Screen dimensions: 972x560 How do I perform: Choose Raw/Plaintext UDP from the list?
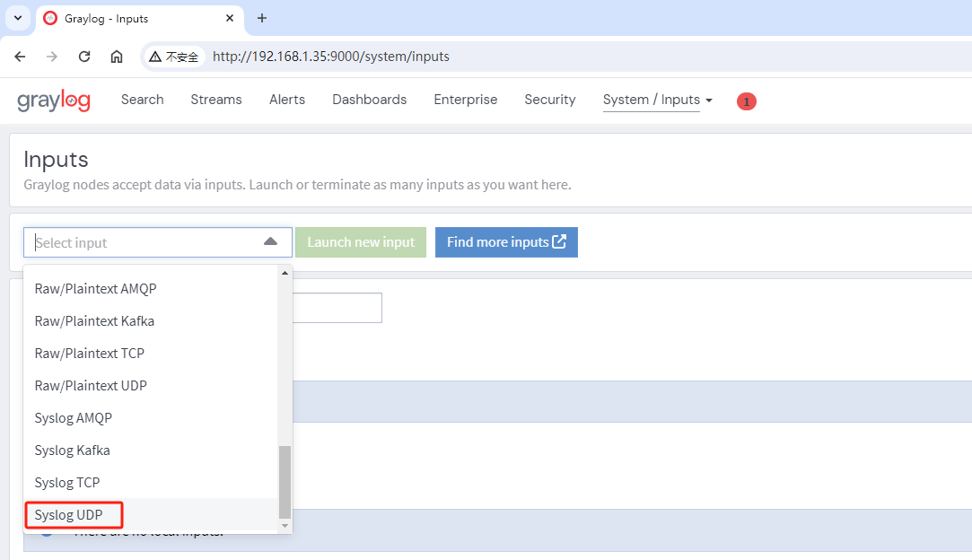[x=151, y=386]
